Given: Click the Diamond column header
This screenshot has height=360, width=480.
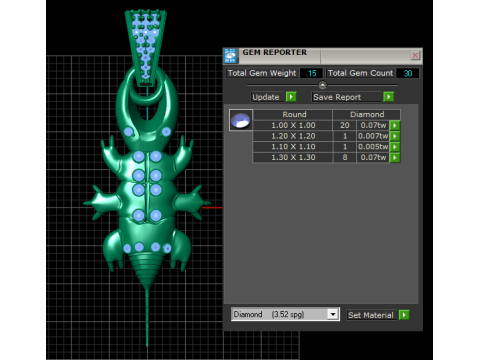Looking at the screenshot, I should 367,114.
